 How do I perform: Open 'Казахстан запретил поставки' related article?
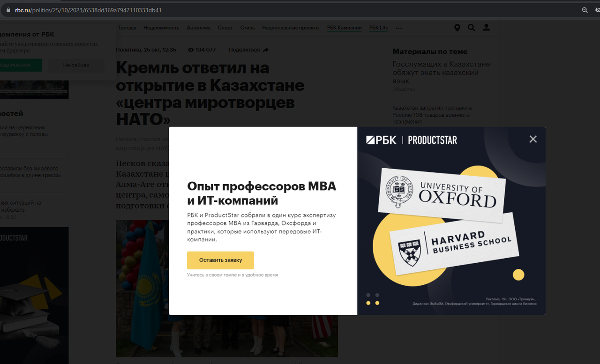(x=432, y=115)
